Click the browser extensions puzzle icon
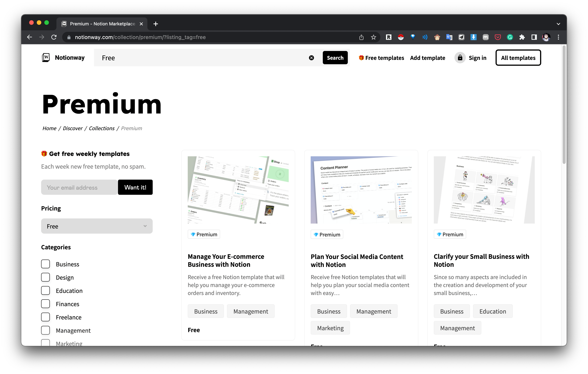 [x=522, y=37]
